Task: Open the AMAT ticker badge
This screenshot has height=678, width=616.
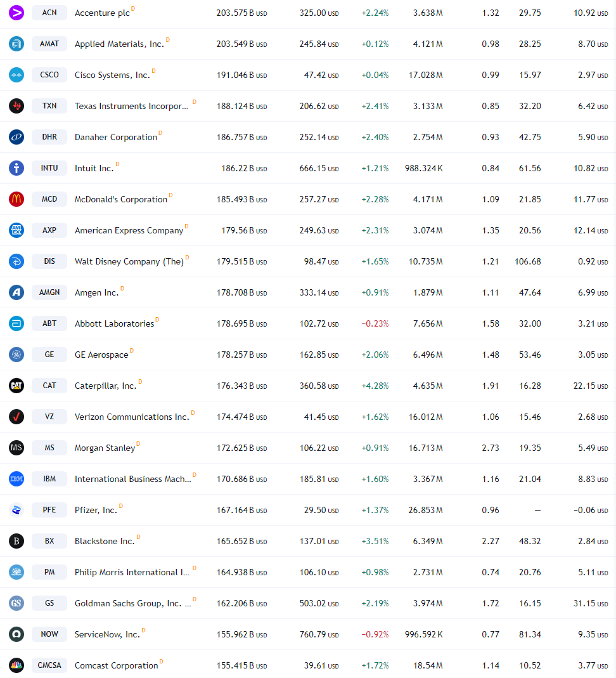Action: coord(49,44)
